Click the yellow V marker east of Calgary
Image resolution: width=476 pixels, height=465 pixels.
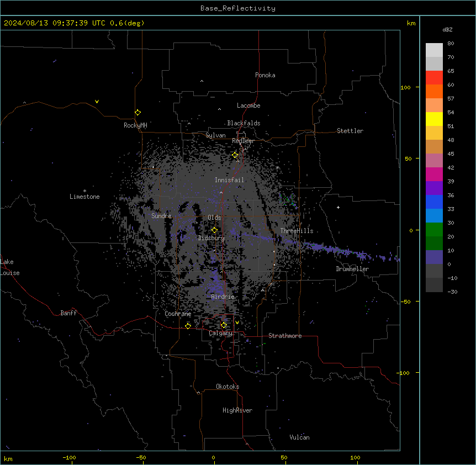pos(237,323)
